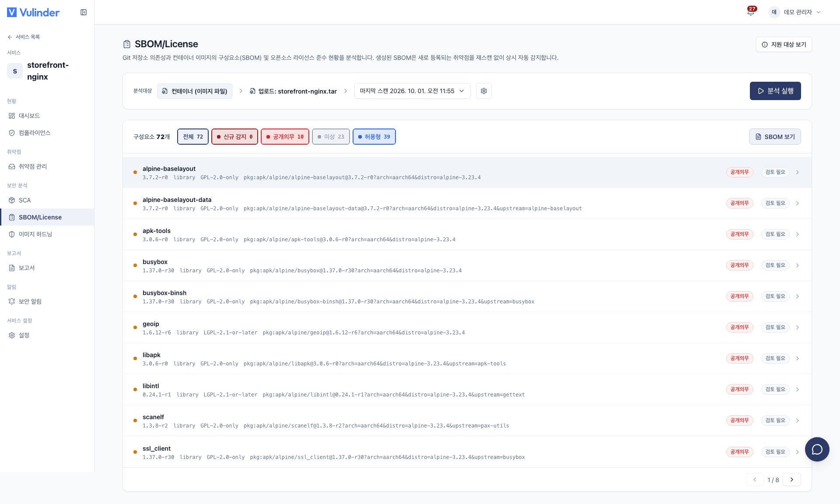Click the Vulinder logo
This screenshot has height=504, width=840.
pos(33,12)
